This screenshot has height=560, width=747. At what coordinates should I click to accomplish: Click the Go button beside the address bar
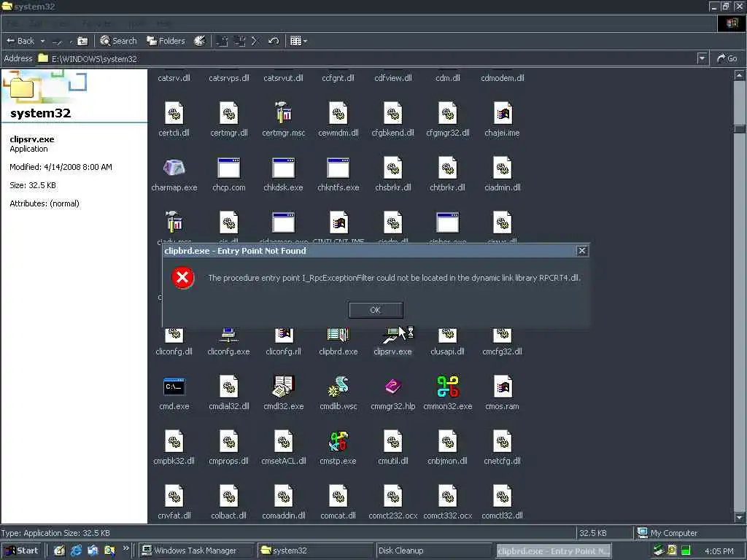pyautogui.click(x=727, y=58)
